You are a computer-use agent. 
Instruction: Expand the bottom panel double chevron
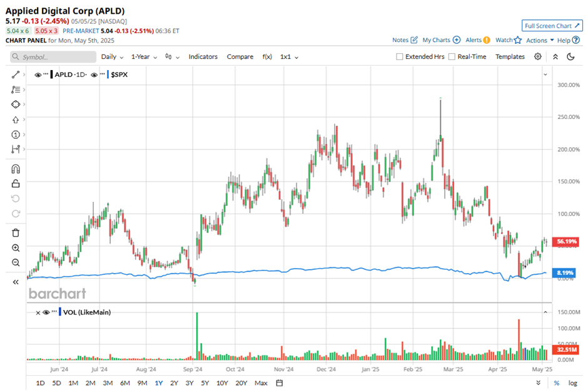(x=538, y=383)
